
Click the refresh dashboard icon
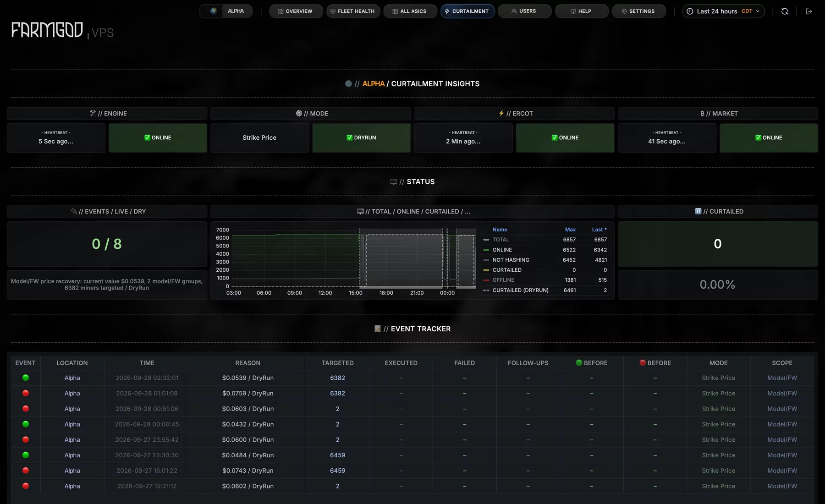785,11
